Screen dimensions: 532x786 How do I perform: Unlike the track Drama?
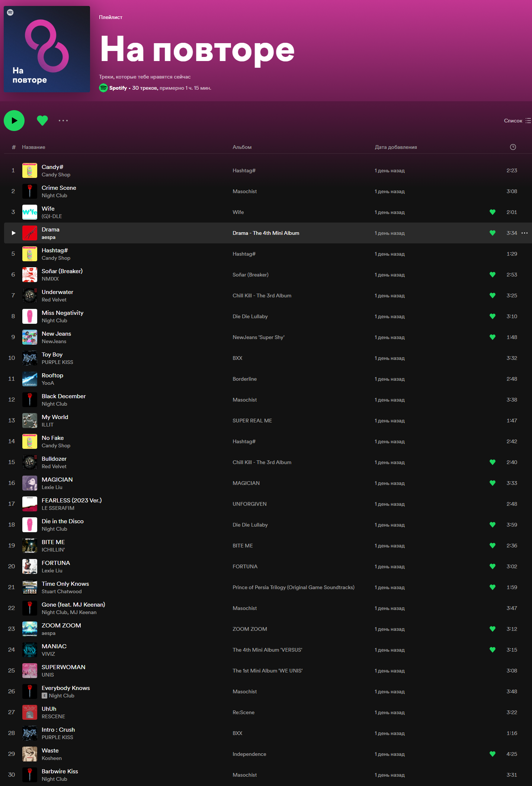click(493, 233)
